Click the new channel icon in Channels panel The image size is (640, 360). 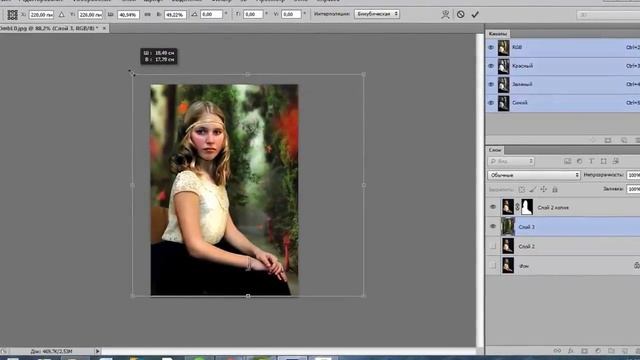point(624,140)
